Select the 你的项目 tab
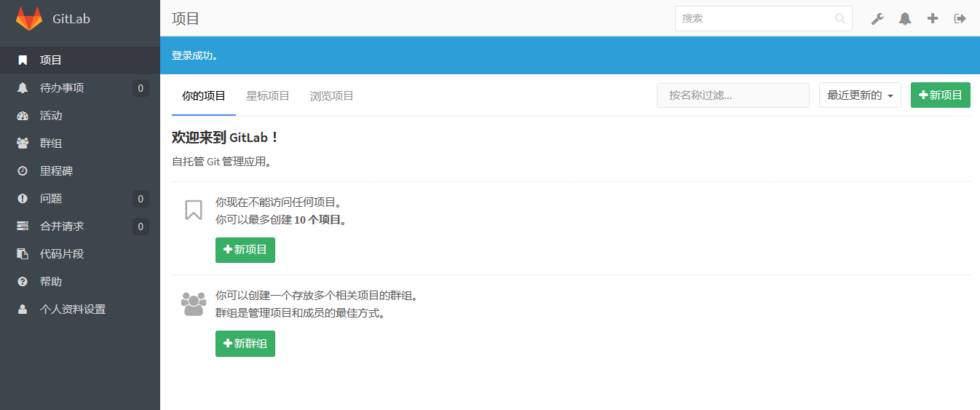This screenshot has width=980, height=410. (x=204, y=96)
